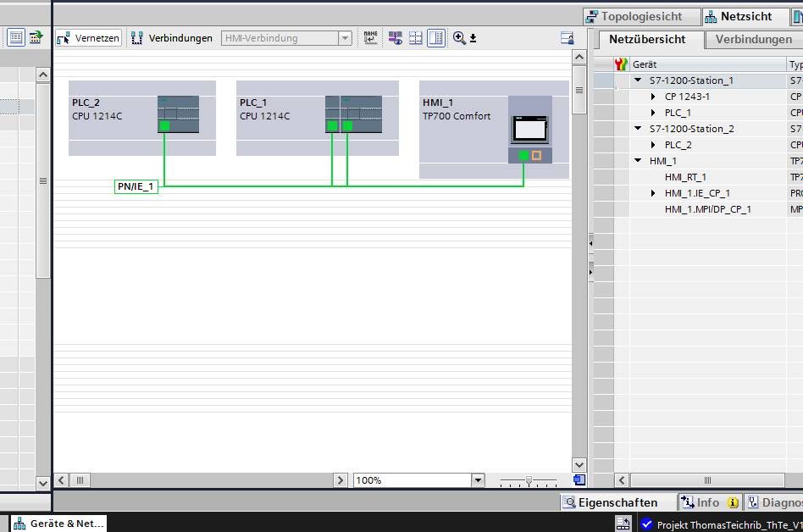This screenshot has width=803, height=532.
Task: Click the Gerät column header
Action: click(x=708, y=64)
